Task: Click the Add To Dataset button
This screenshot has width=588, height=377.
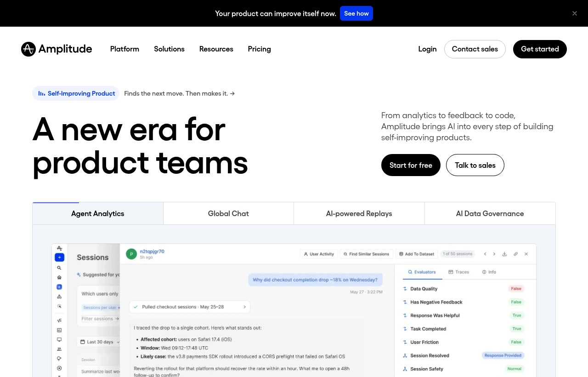Action: point(416,254)
